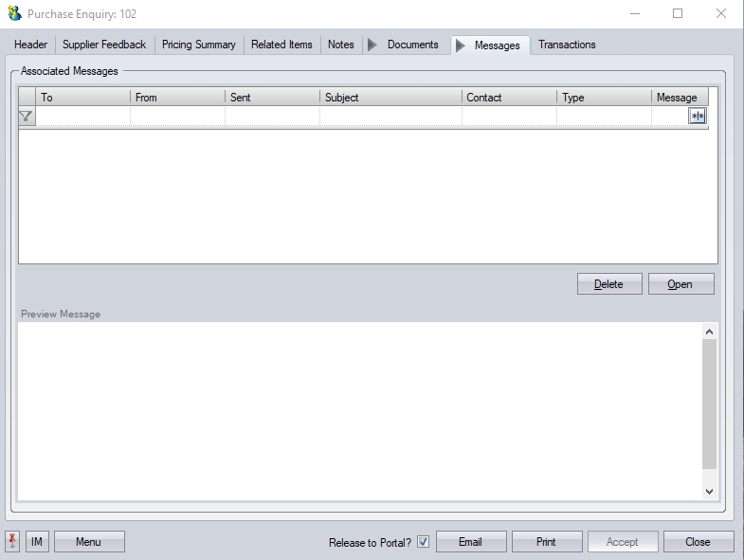Click the Close button at bottom

[x=699, y=541]
